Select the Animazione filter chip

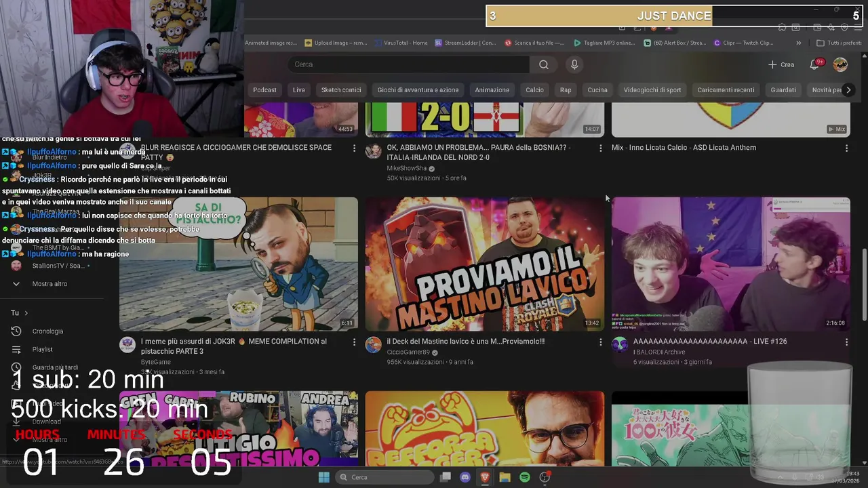(x=492, y=89)
